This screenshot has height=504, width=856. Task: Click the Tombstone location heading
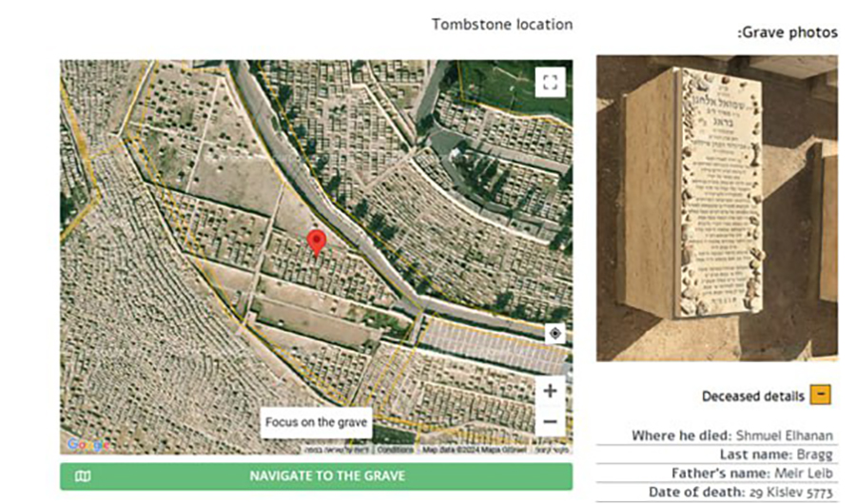click(502, 24)
